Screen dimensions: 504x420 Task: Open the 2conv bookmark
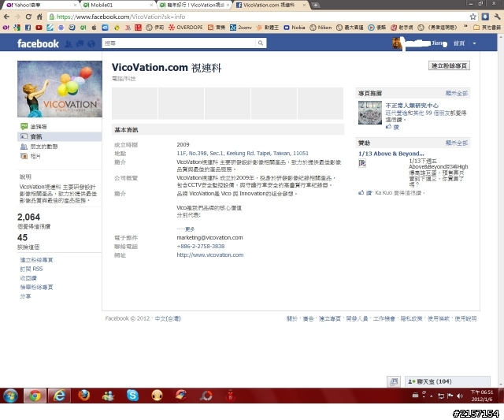pos(241,28)
